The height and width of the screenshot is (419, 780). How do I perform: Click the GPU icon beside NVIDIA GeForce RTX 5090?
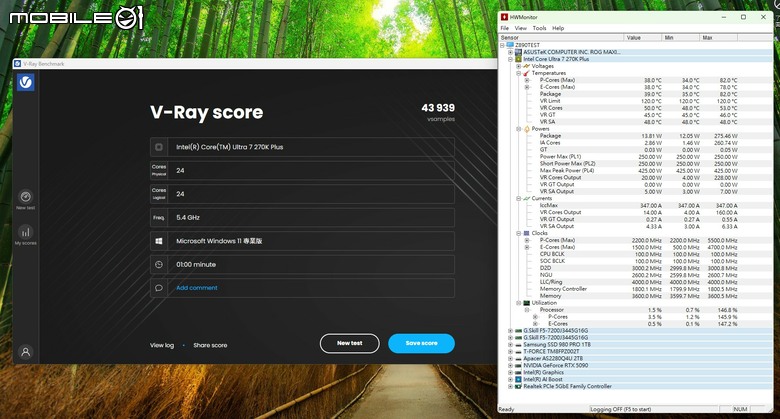518,365
